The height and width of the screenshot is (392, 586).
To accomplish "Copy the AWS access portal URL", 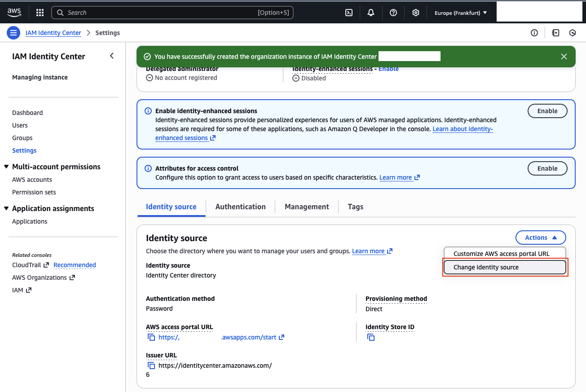I will pyautogui.click(x=151, y=337).
